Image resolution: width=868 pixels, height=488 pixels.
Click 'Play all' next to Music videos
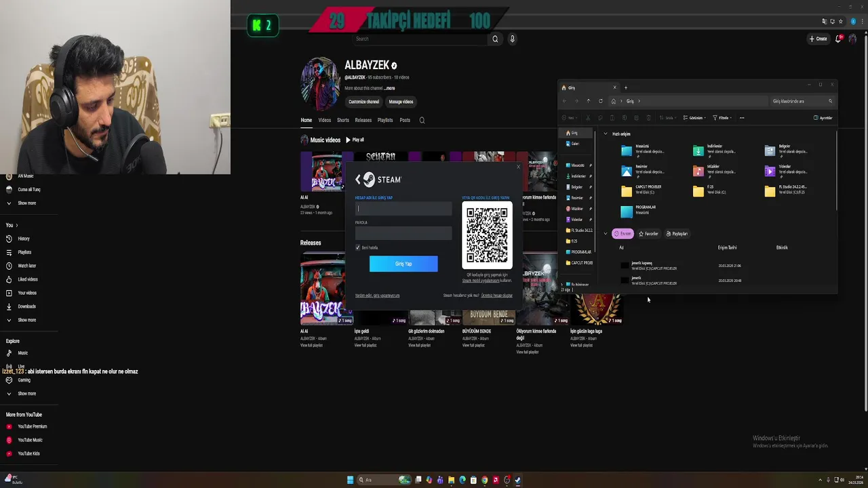pos(355,140)
